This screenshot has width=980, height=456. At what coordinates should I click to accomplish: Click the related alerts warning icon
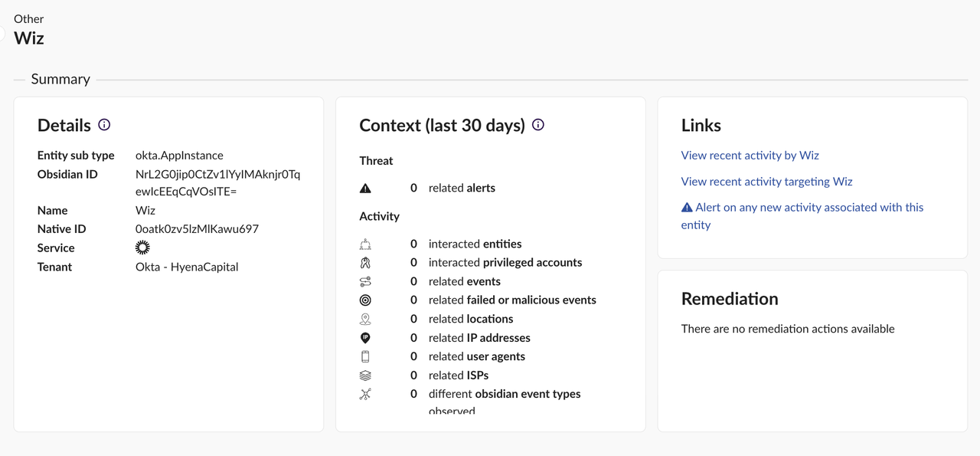click(365, 188)
